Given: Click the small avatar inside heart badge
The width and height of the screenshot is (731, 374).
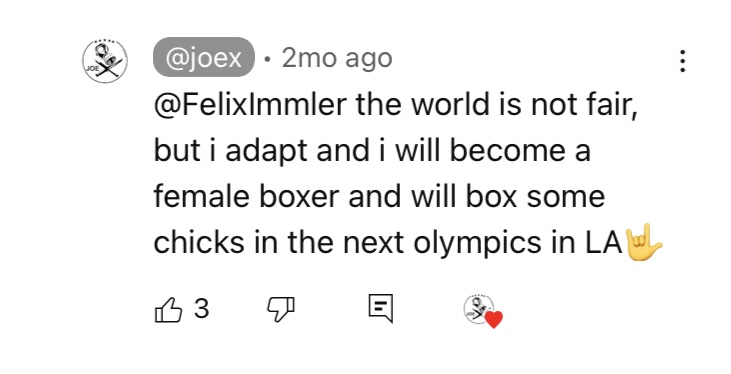Looking at the screenshot, I should [478, 309].
